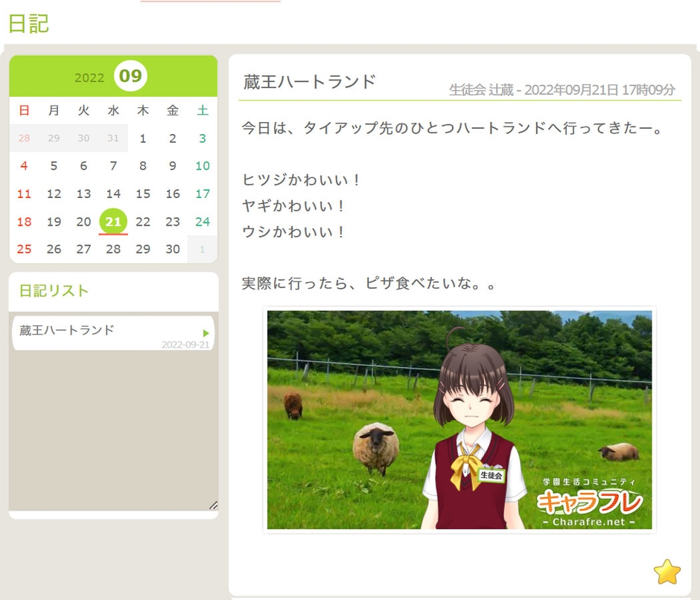Viewport: 700px width, 600px height.
Task: Click the post title 蔵王ハートランド
Action: (309, 82)
